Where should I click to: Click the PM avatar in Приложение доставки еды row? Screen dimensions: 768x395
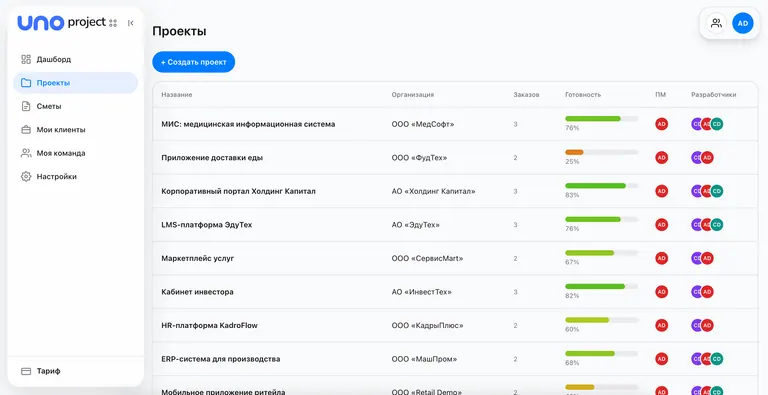[x=662, y=157]
